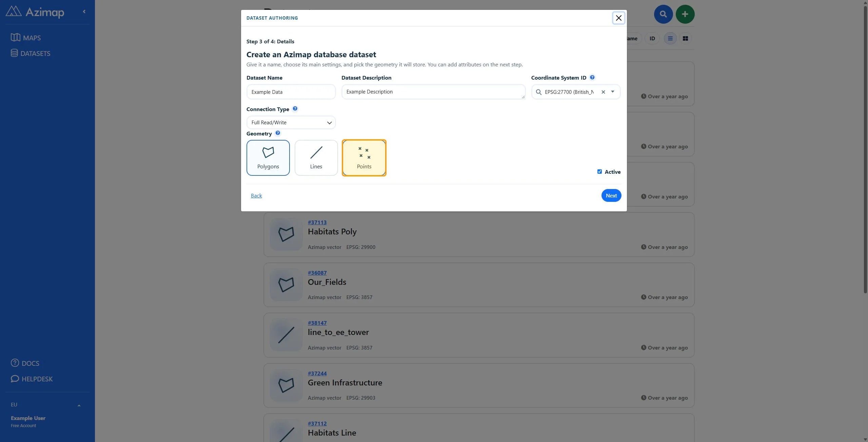Click the HELPDESK speech bubble icon
This screenshot has height=442, width=868.
[15, 378]
